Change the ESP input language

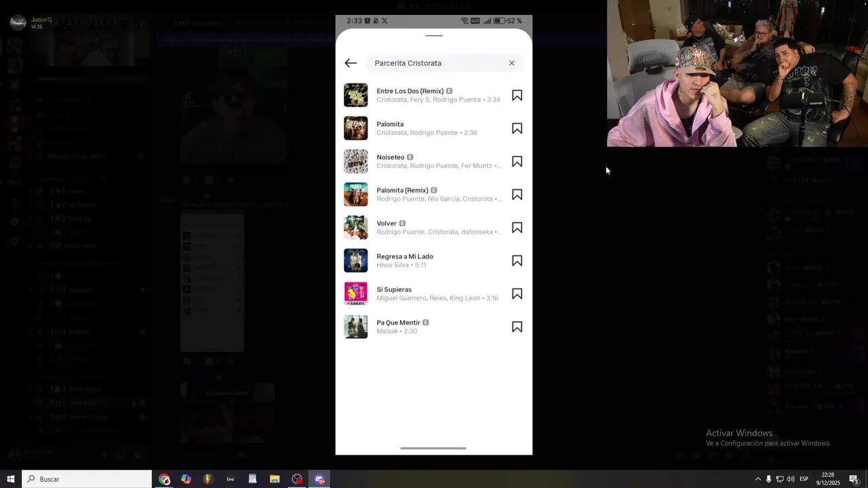[804, 479]
